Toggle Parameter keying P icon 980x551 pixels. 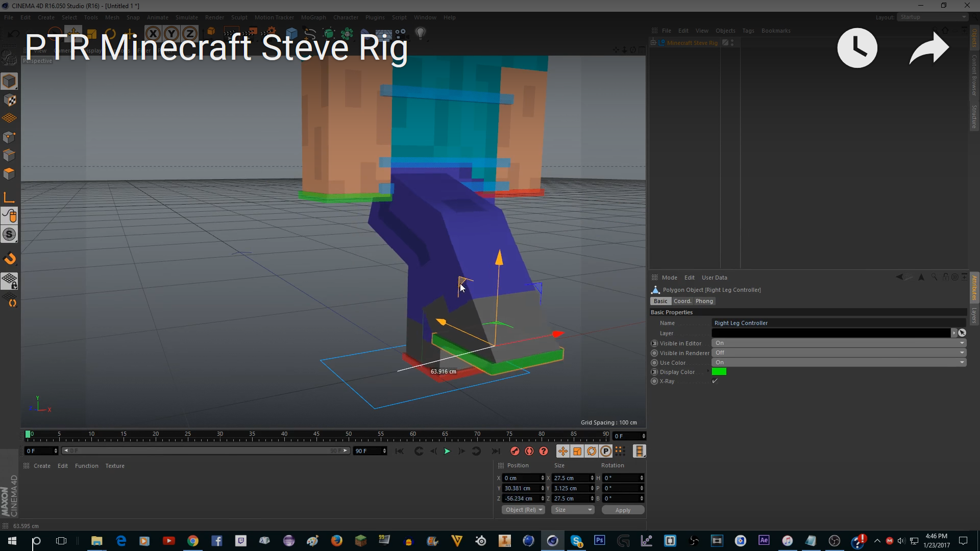605,451
